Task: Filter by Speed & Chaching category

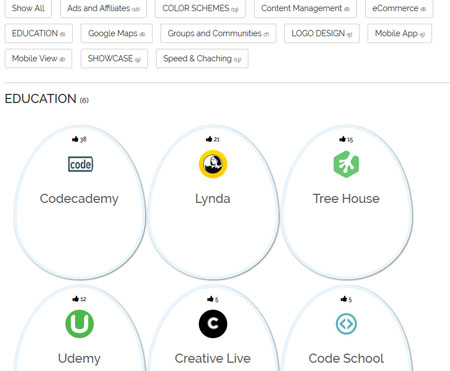Action: [x=202, y=59]
